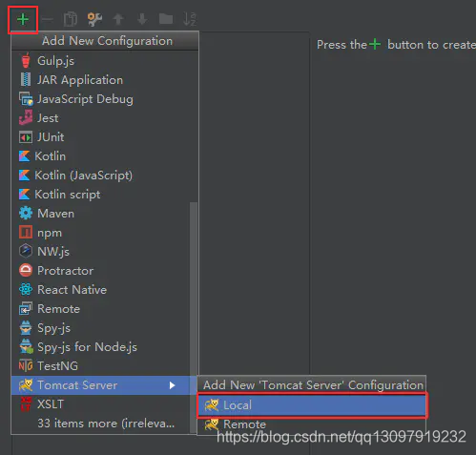This screenshot has height=455, width=476.
Task: Click the JAR Application label text
Action: pyautogui.click(x=80, y=80)
